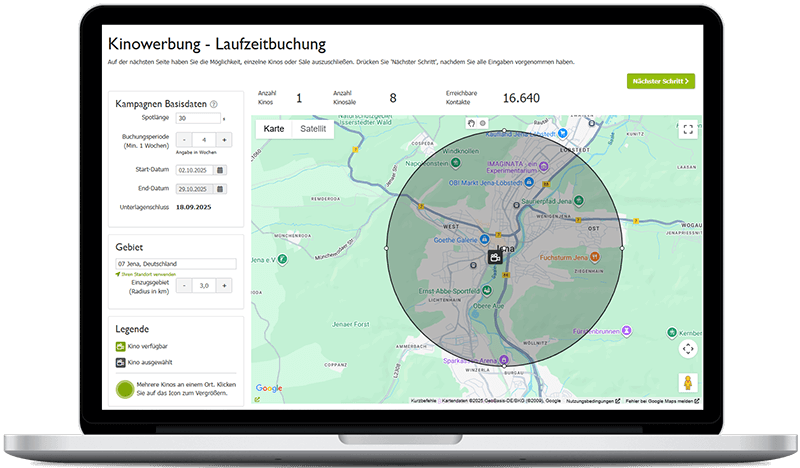Click the left radius handle of the circle
Screen dimensions: 800x468
tap(386, 248)
